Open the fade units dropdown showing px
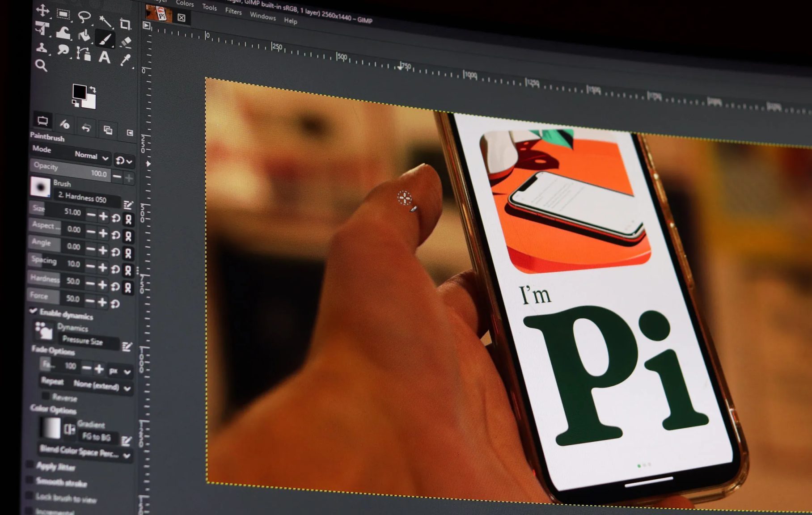 [x=120, y=371]
